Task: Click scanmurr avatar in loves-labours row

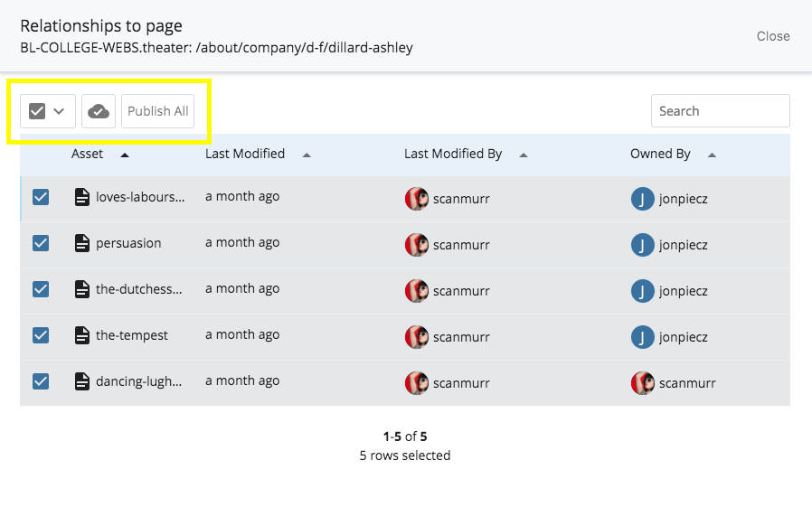Action: 416,198
